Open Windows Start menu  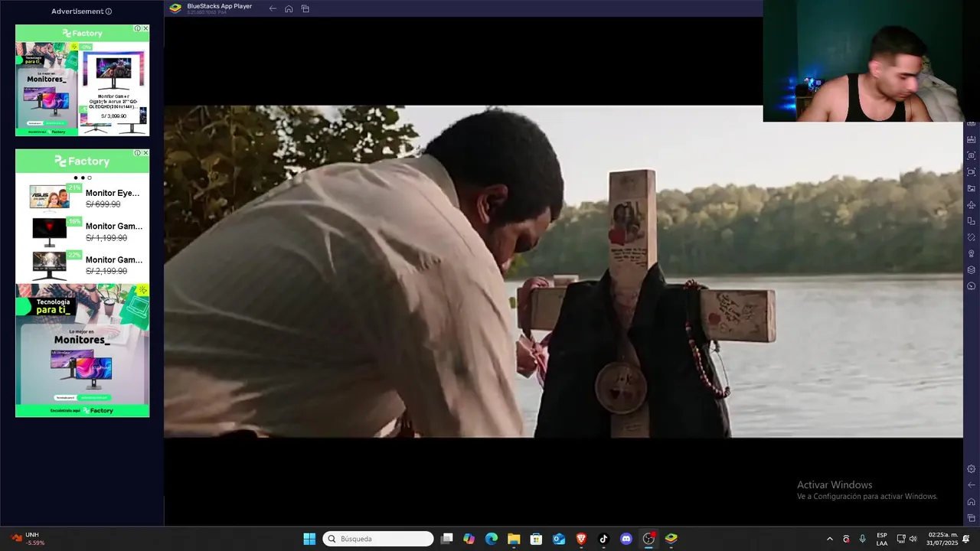[309, 539]
